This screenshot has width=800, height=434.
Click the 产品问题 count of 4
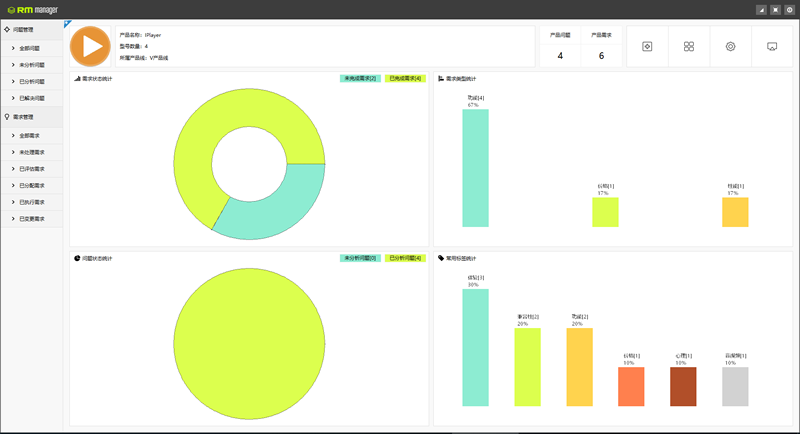click(560, 56)
